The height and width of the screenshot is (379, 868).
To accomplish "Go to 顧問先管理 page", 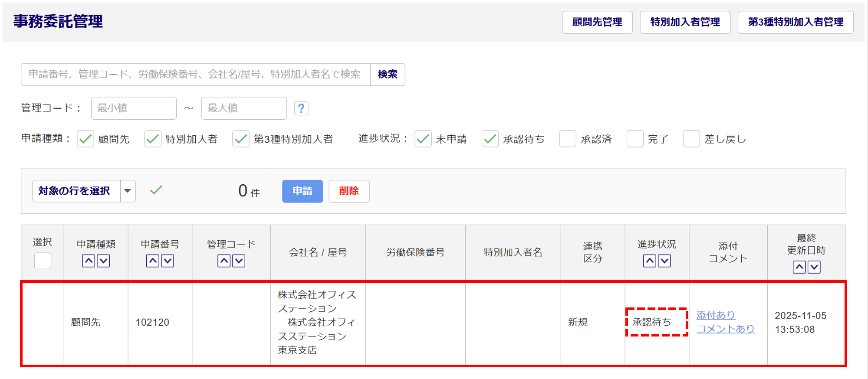I will click(x=597, y=22).
